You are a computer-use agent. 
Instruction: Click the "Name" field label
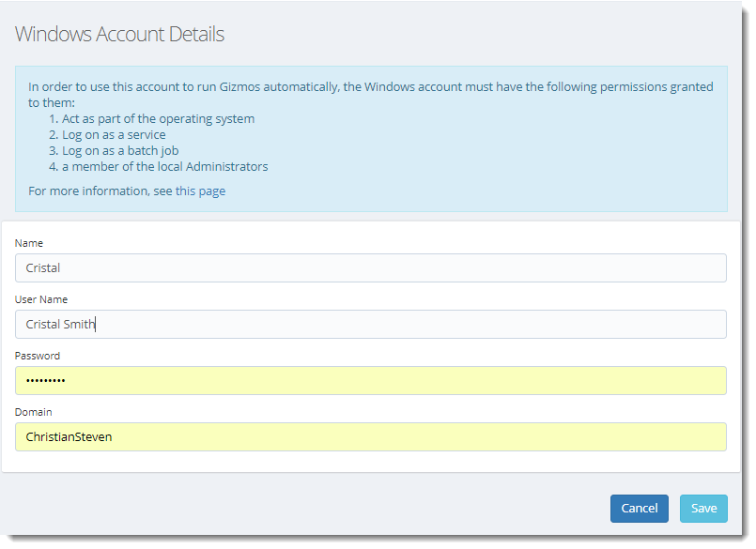click(29, 243)
